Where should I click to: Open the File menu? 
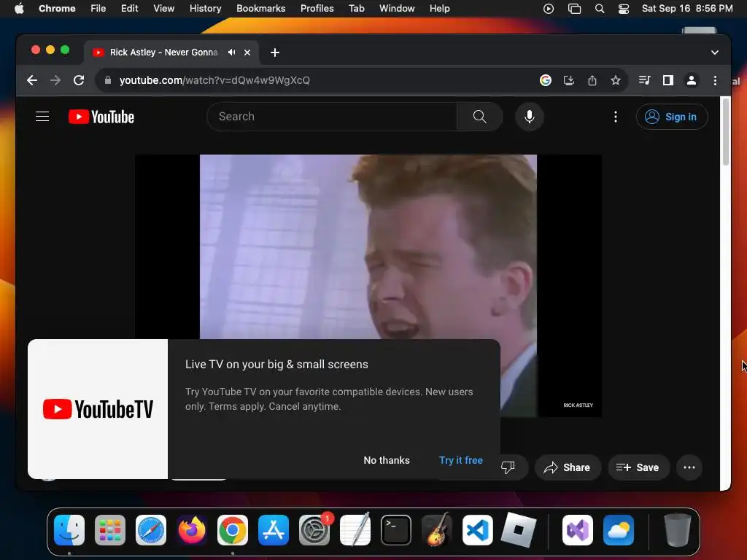click(x=98, y=9)
